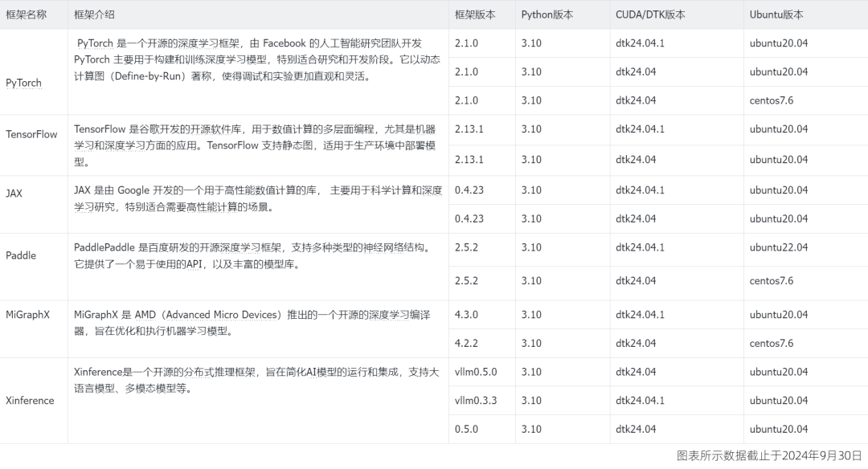Image resolution: width=868 pixels, height=469 pixels.
Task: Select the Paddle framework name cell
Action: 21,255
